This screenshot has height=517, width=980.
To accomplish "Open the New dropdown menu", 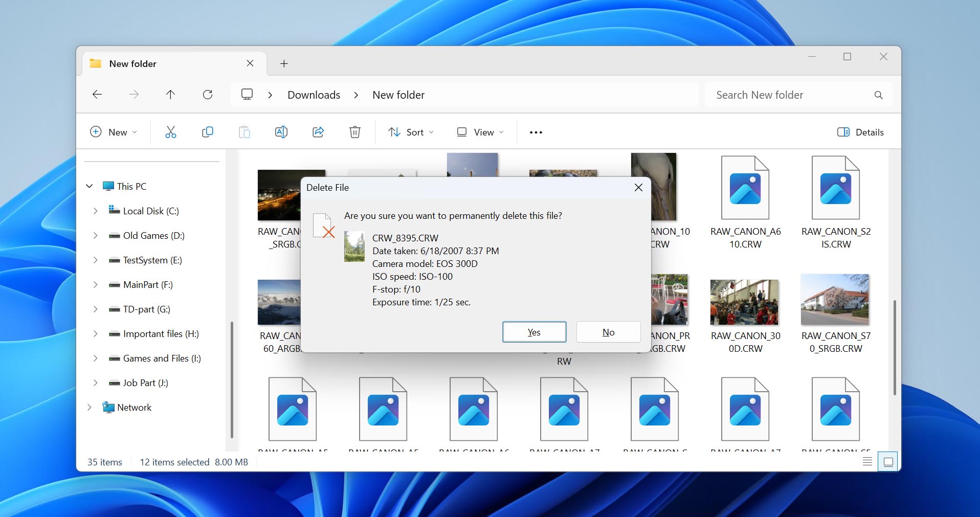I will tap(114, 132).
